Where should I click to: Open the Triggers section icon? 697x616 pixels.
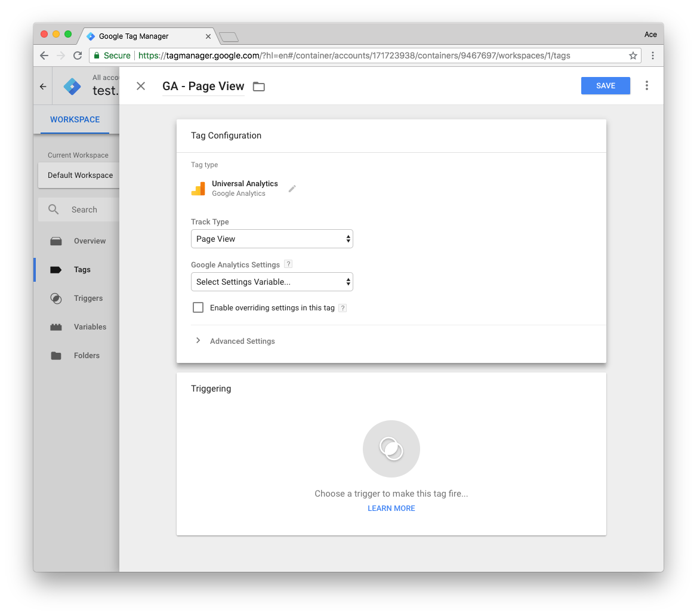[x=56, y=298]
